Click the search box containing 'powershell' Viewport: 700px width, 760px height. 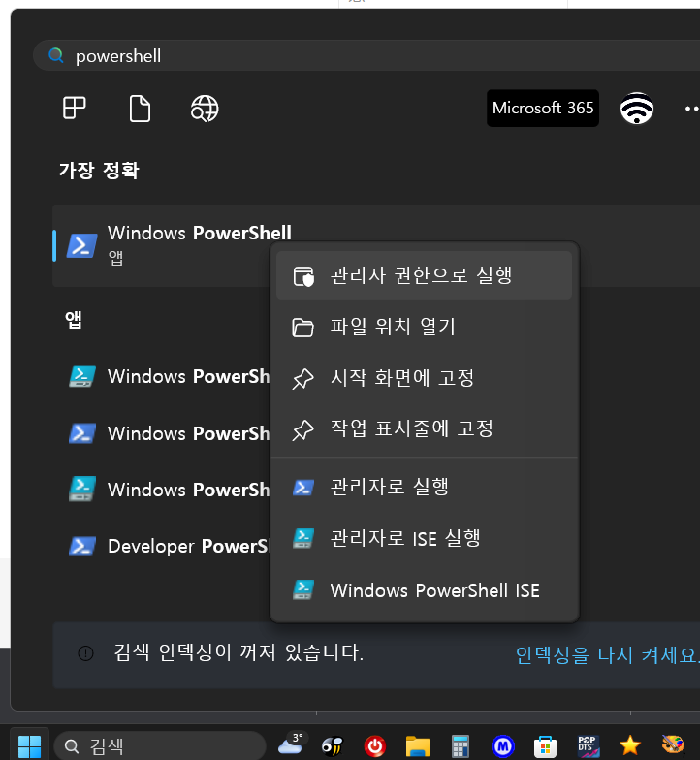pos(366,56)
